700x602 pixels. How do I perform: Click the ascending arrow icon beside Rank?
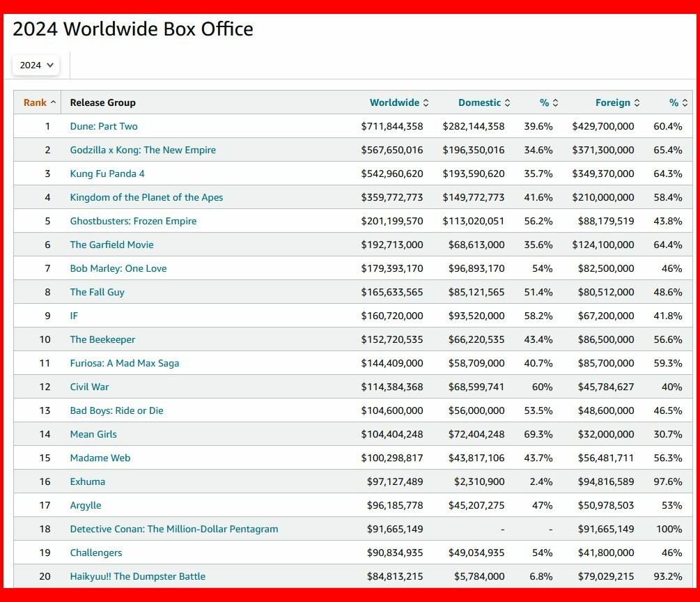(53, 102)
